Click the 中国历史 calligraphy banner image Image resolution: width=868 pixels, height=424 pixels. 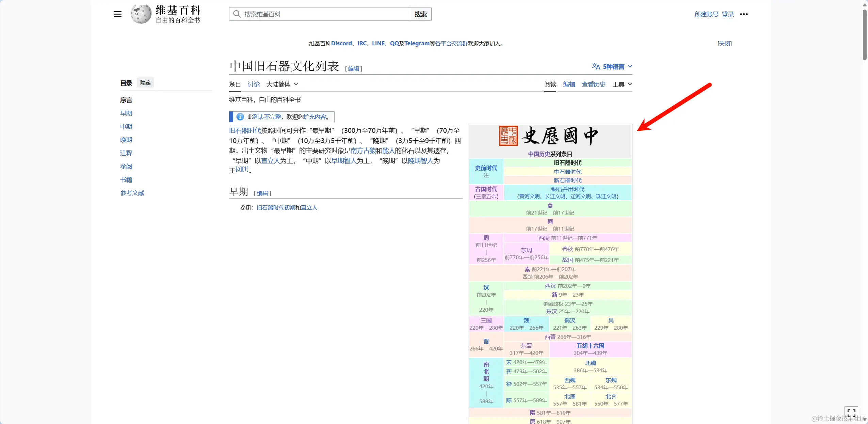click(560, 136)
